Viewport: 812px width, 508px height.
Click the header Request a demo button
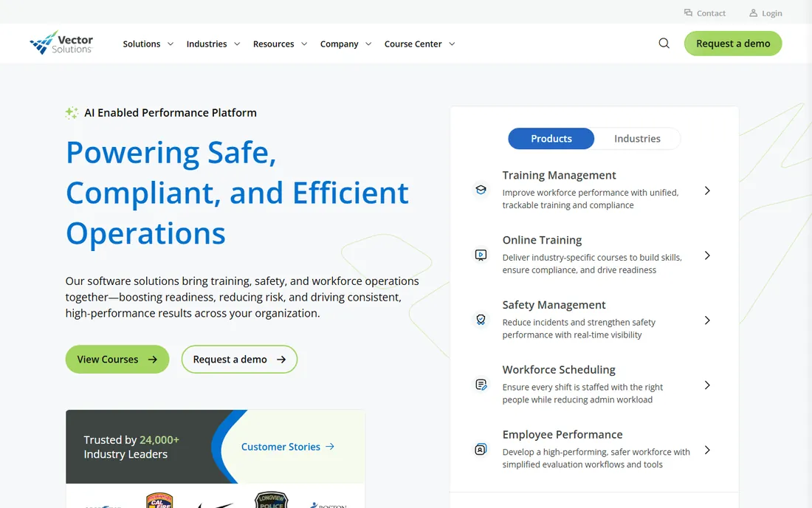point(733,44)
